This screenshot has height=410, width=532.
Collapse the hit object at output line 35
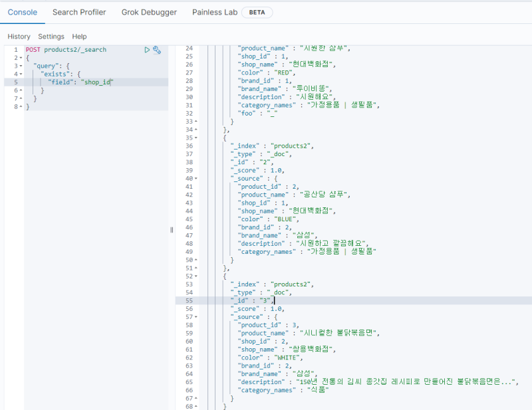pos(196,138)
